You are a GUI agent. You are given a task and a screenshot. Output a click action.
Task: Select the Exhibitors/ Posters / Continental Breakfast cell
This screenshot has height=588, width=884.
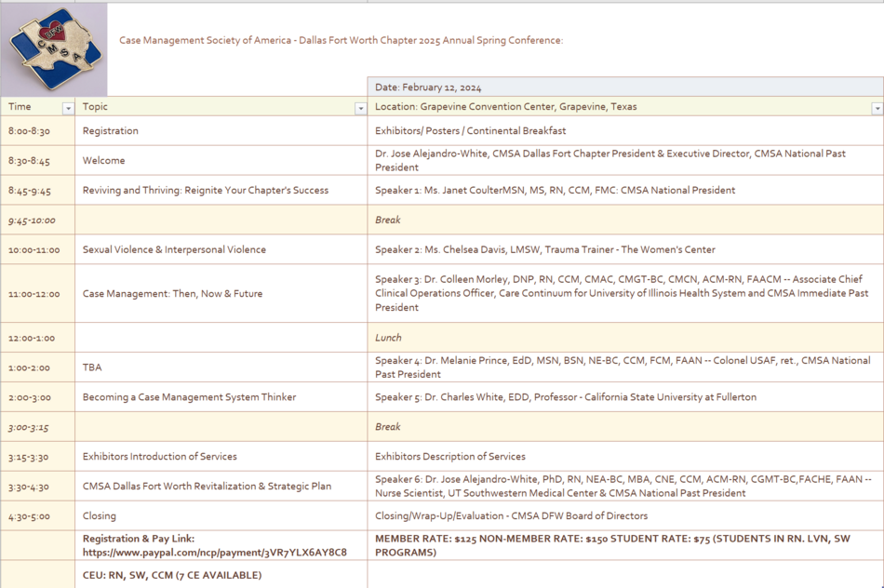pyautogui.click(x=625, y=131)
